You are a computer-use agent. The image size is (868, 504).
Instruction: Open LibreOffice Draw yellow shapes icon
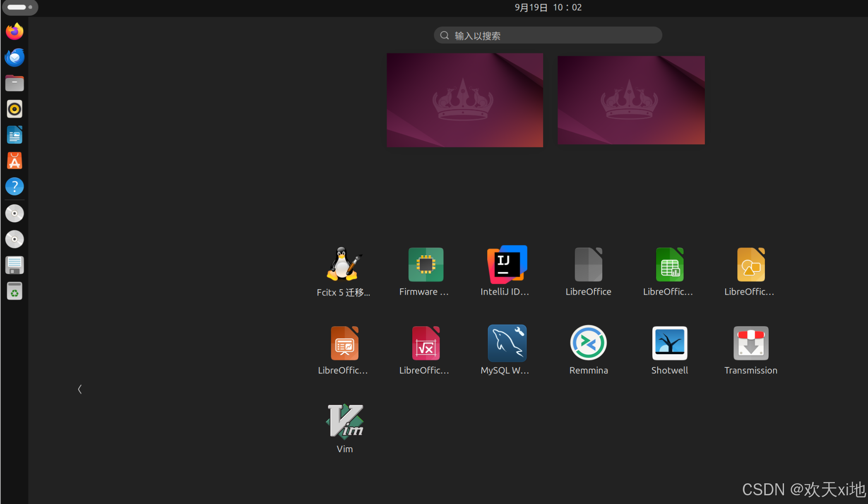click(750, 272)
